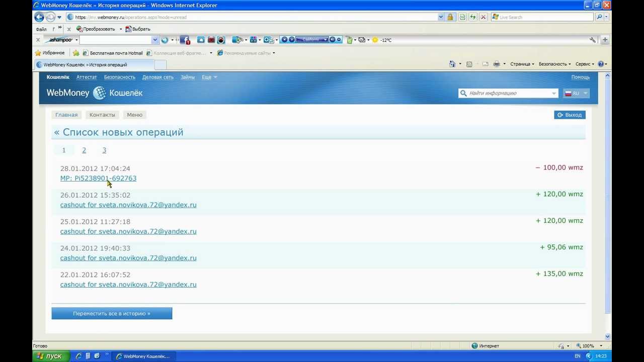Click the Помощь help link
Screen dimensions: 644x362
[580, 77]
